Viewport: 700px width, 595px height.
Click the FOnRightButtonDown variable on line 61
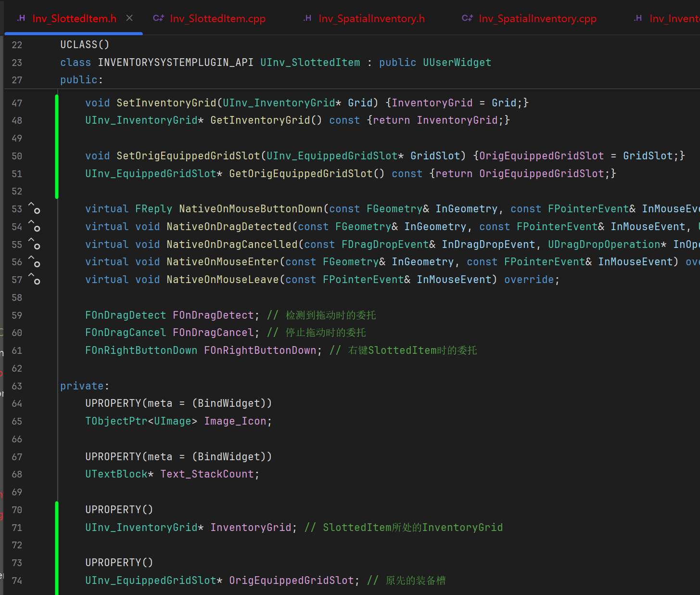coord(260,350)
